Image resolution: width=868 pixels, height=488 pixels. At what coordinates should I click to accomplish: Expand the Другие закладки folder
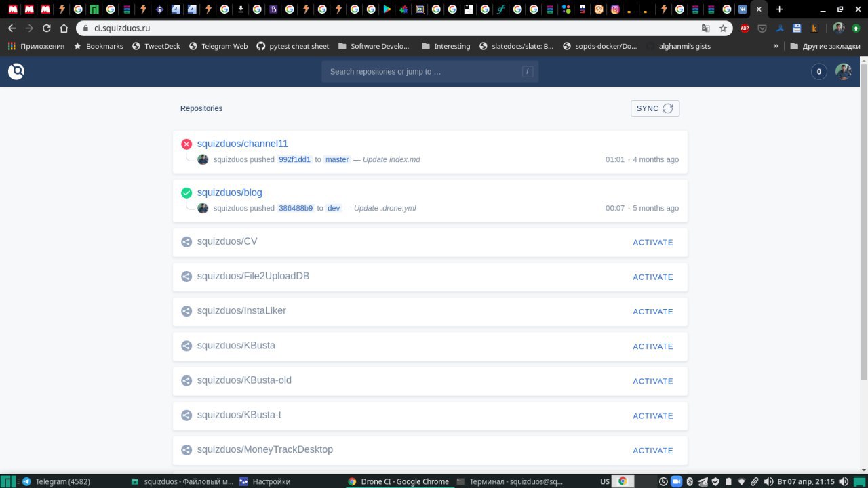click(826, 46)
